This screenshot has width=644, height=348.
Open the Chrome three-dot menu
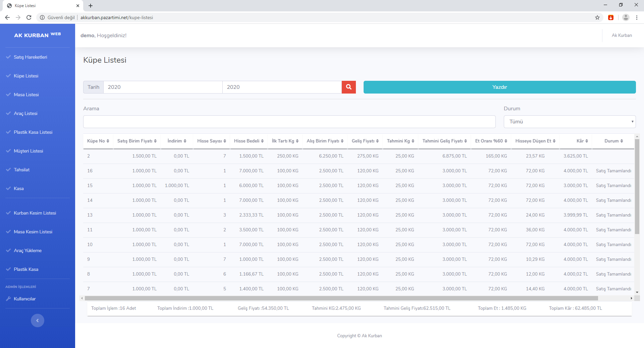click(x=637, y=17)
